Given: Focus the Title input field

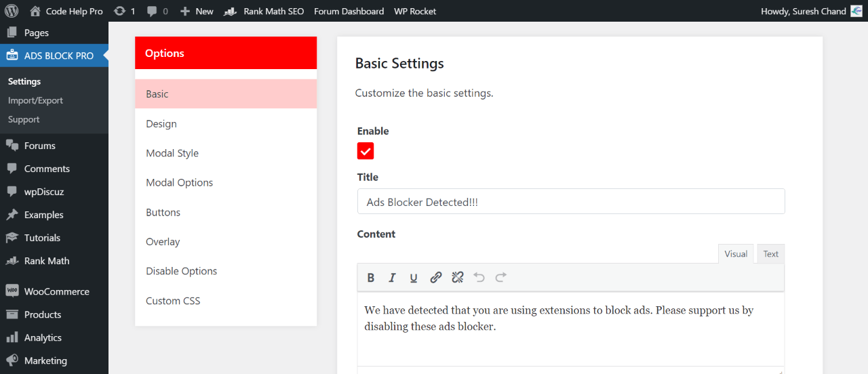Looking at the screenshot, I should coord(571,202).
